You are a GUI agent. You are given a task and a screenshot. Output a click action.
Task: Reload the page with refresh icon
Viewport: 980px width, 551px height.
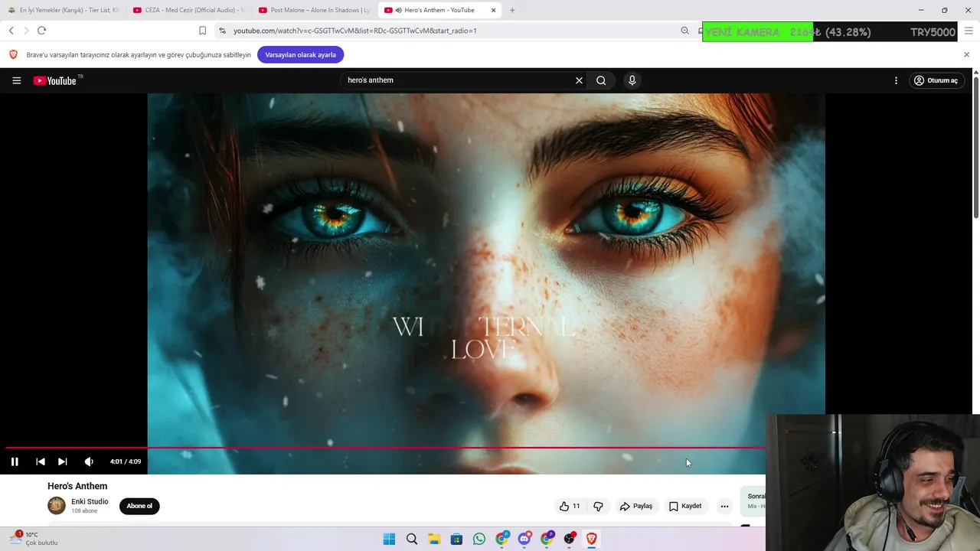click(x=42, y=31)
